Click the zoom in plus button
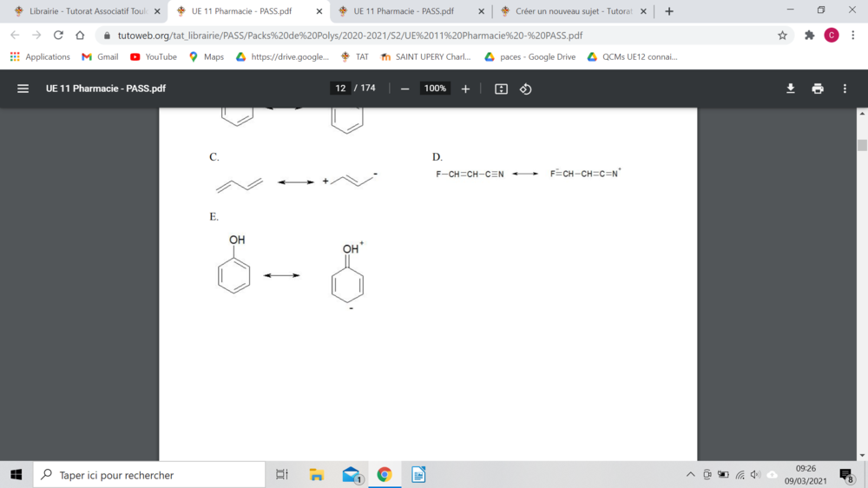The height and width of the screenshot is (488, 868). (x=465, y=89)
